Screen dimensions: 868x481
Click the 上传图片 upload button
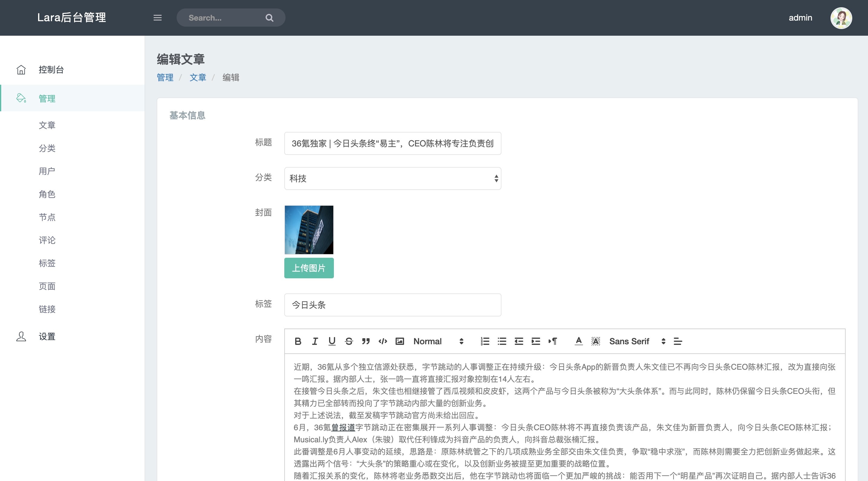[x=309, y=268]
